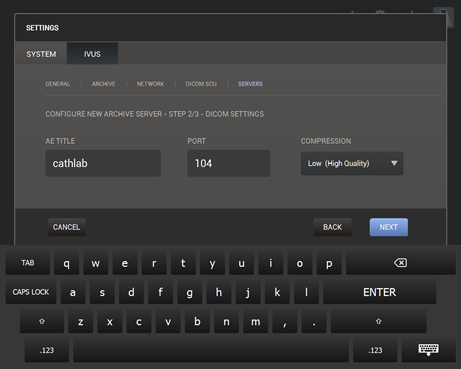
Task: Tap the d key
Action: [131, 292]
